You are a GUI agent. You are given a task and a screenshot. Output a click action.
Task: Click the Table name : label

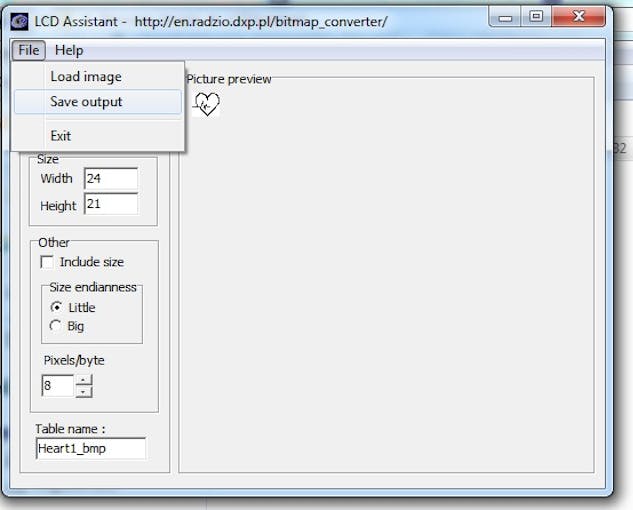click(x=70, y=428)
